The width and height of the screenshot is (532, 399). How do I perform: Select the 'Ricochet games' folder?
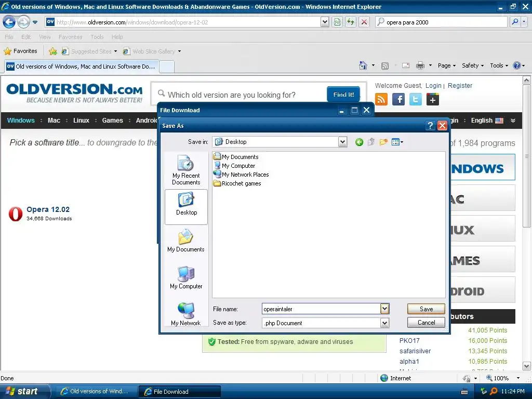tap(237, 183)
